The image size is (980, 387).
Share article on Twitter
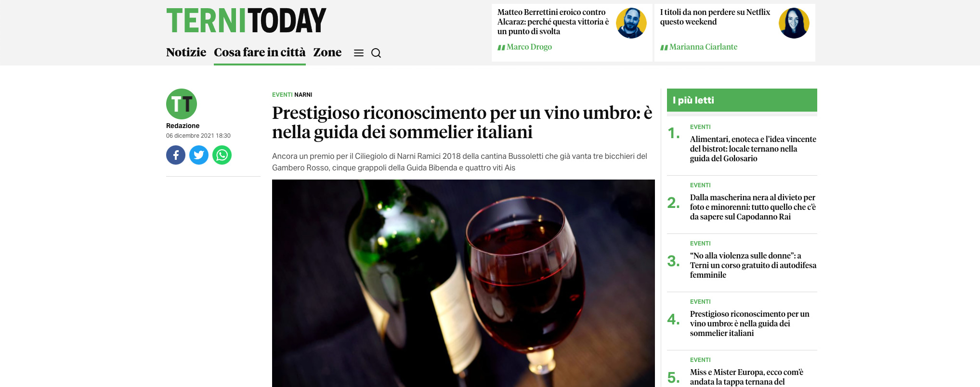[x=199, y=155]
